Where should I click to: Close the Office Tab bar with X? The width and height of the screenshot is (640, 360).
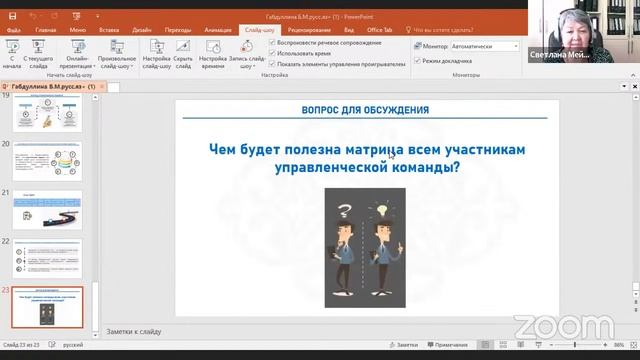click(635, 87)
